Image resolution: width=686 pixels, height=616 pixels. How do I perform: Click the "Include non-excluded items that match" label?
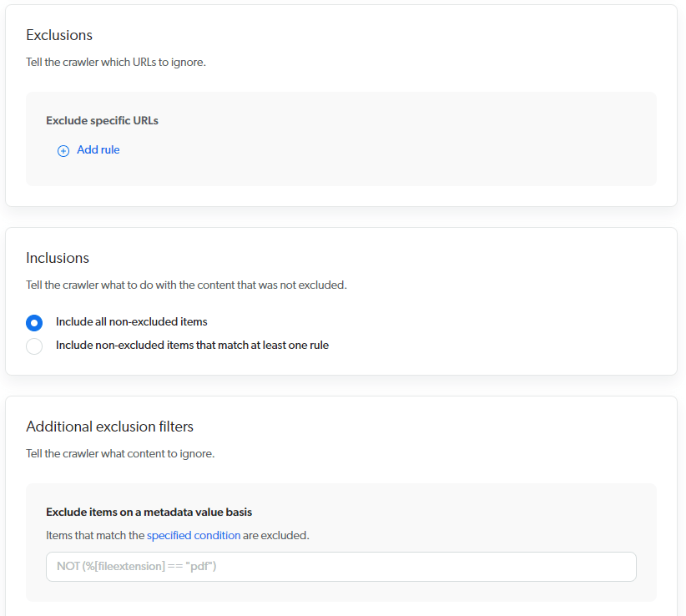tap(192, 345)
